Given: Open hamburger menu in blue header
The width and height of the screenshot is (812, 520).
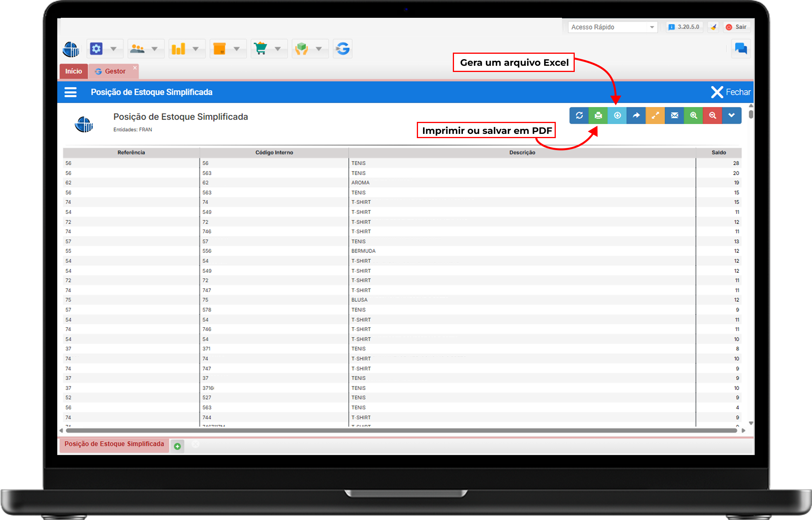Looking at the screenshot, I should coord(70,92).
